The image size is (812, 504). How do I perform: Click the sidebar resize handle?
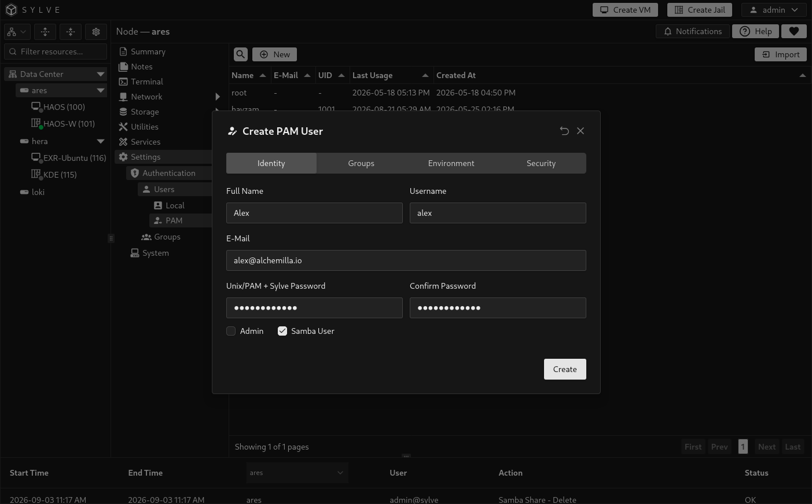click(111, 238)
